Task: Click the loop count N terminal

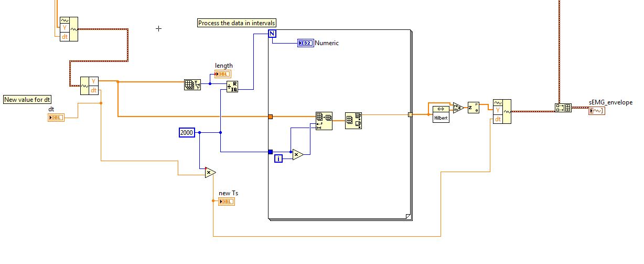Action: [x=272, y=34]
